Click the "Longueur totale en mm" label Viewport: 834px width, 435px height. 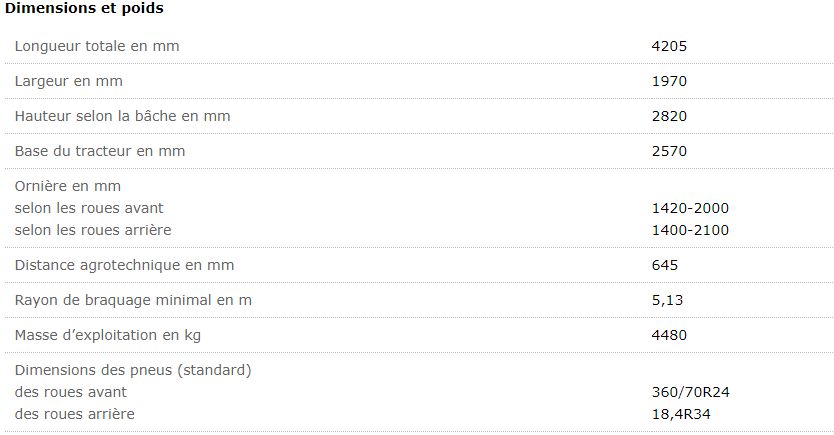[x=97, y=46]
